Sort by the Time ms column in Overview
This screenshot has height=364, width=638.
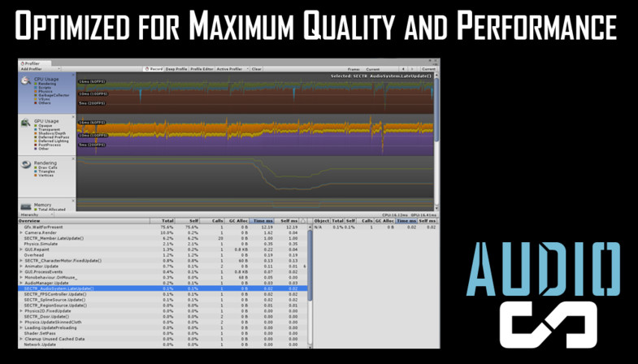point(261,221)
